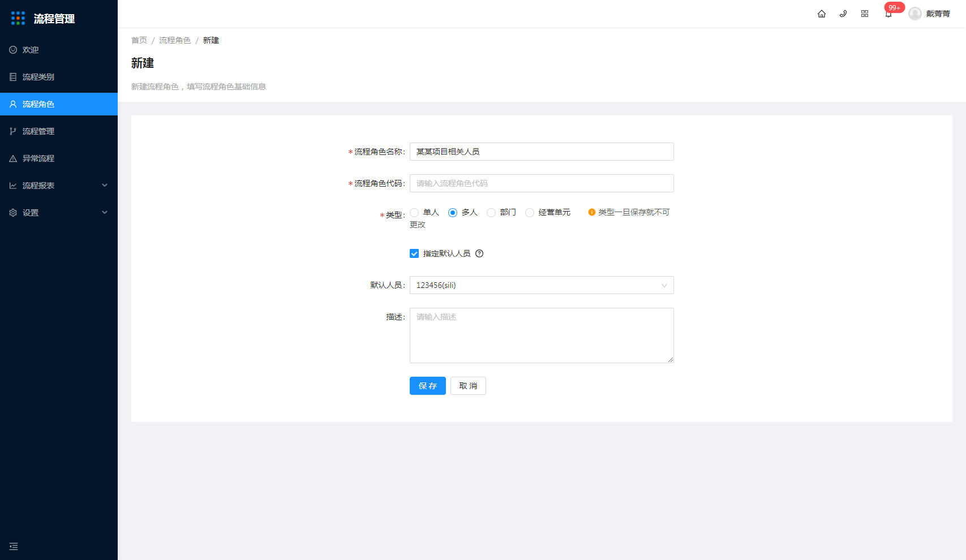This screenshot has height=560, width=966.
Task: Open 欢迎 in the sidebar
Action: click(x=59, y=50)
